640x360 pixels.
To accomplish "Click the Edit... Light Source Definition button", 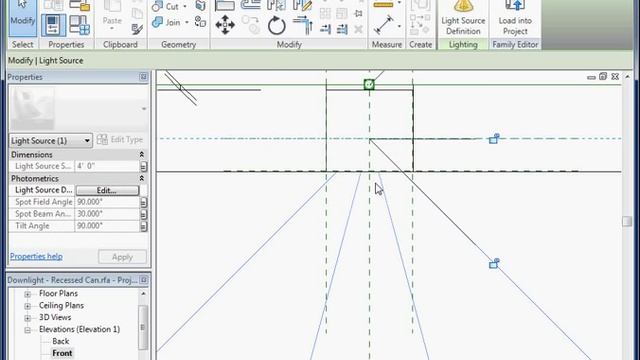I will [x=107, y=190].
